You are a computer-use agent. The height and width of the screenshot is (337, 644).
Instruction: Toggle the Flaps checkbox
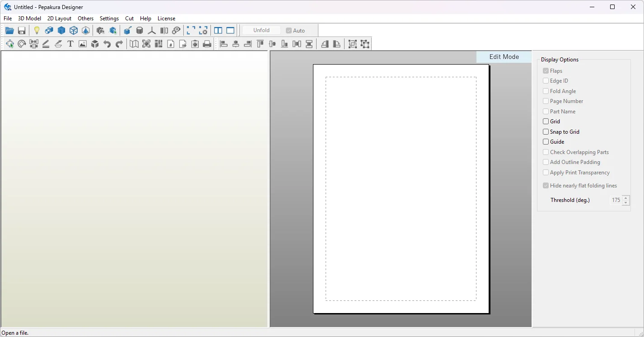[x=546, y=71]
